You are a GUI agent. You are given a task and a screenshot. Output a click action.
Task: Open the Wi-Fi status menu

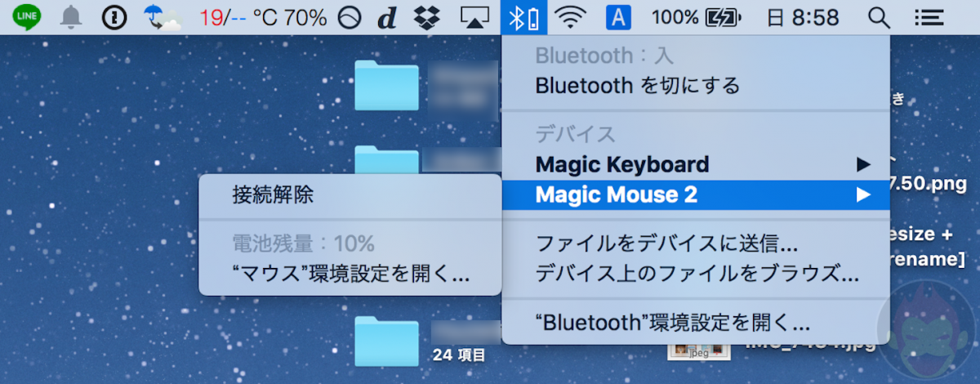(570, 16)
